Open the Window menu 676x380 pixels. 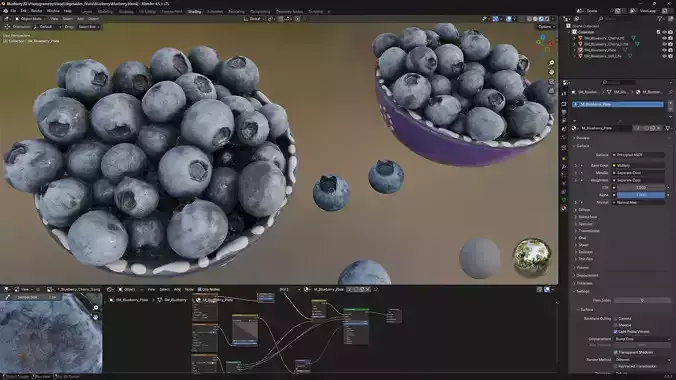pyautogui.click(x=53, y=11)
